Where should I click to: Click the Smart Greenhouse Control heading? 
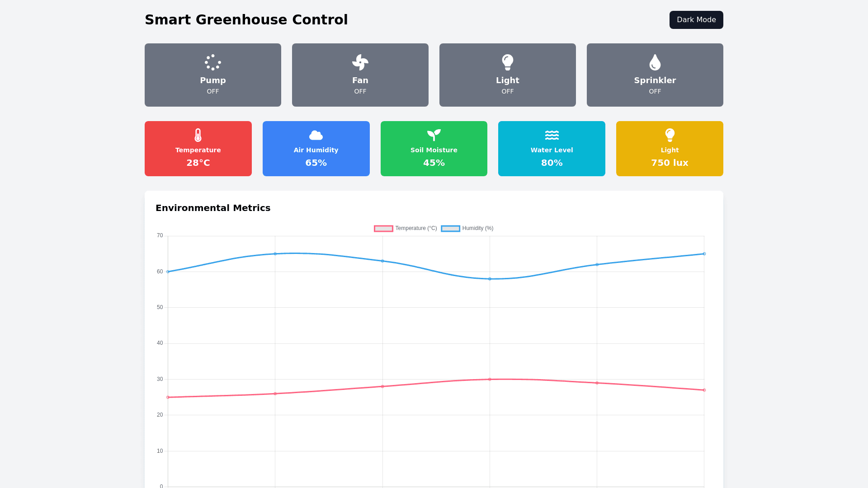point(246,20)
